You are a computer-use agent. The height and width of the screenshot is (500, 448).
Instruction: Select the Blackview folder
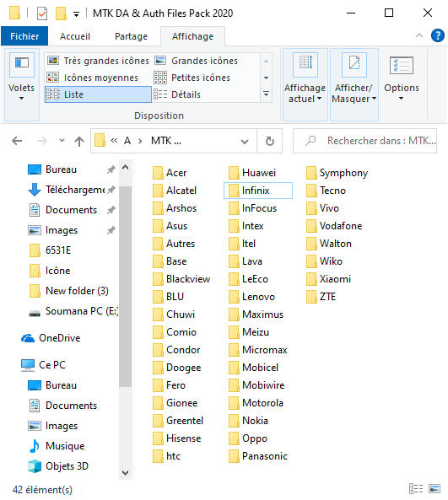click(x=181, y=279)
